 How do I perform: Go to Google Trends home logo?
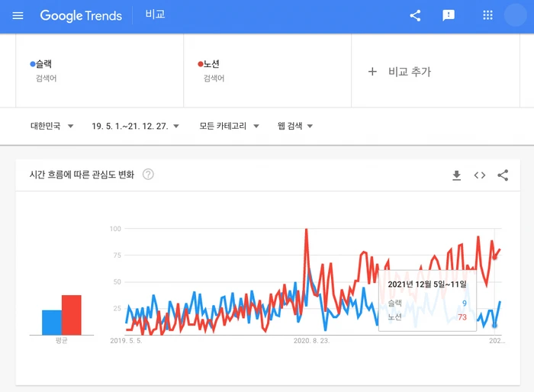click(x=82, y=15)
